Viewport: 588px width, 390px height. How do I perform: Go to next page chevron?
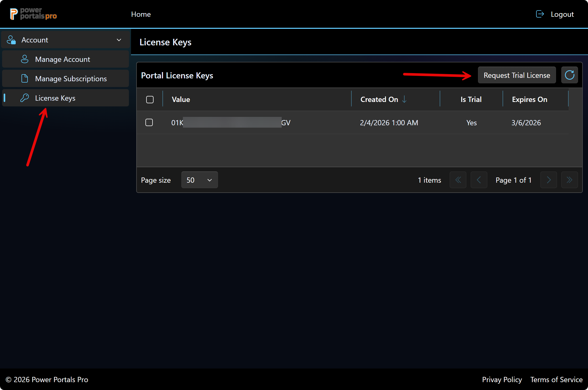(548, 180)
